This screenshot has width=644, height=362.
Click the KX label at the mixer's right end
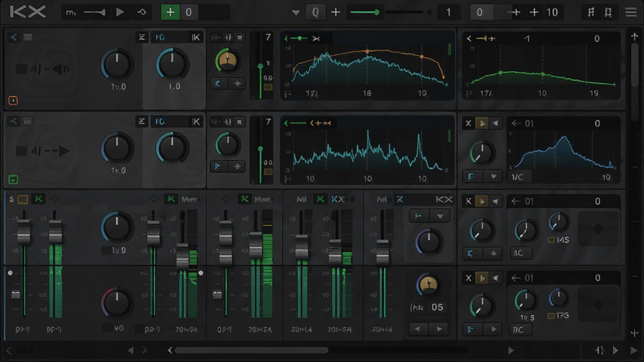[444, 199]
